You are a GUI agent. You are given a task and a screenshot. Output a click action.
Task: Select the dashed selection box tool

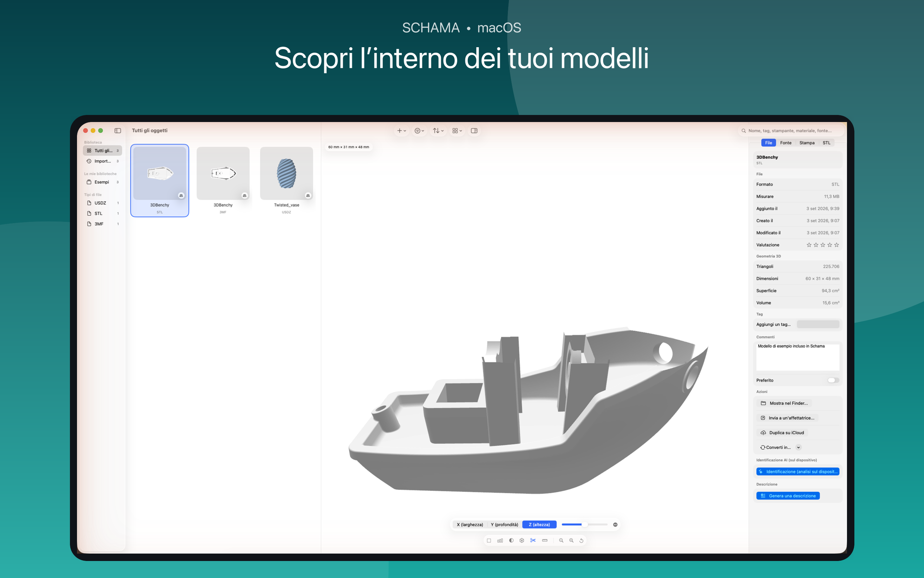pyautogui.click(x=489, y=540)
